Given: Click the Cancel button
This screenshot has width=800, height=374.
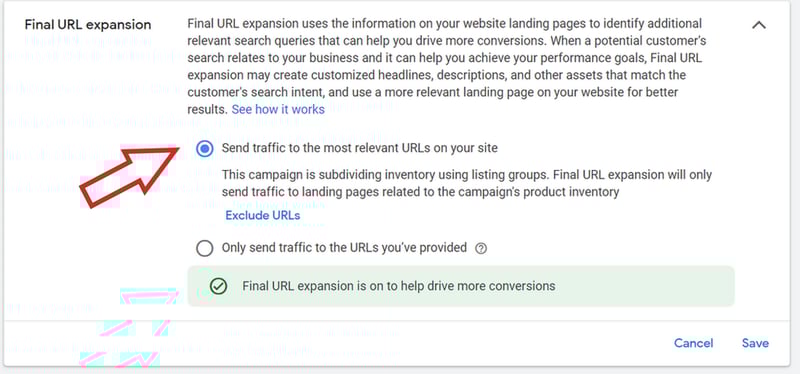Looking at the screenshot, I should (693, 343).
